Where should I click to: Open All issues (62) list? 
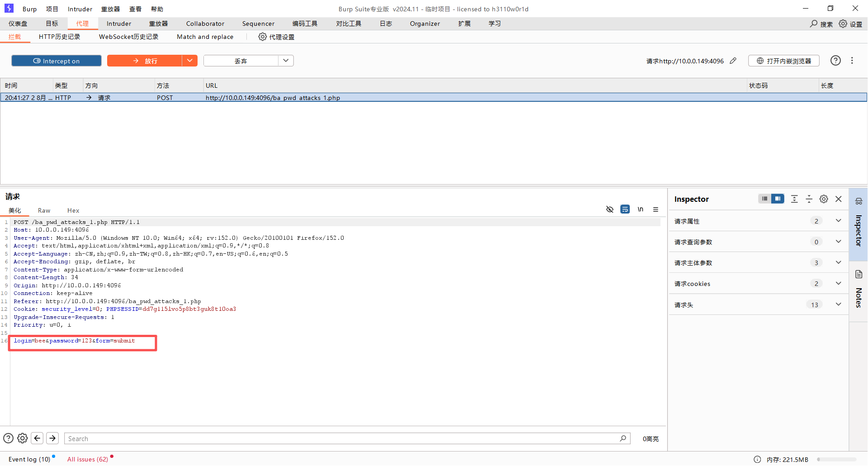coord(88,459)
